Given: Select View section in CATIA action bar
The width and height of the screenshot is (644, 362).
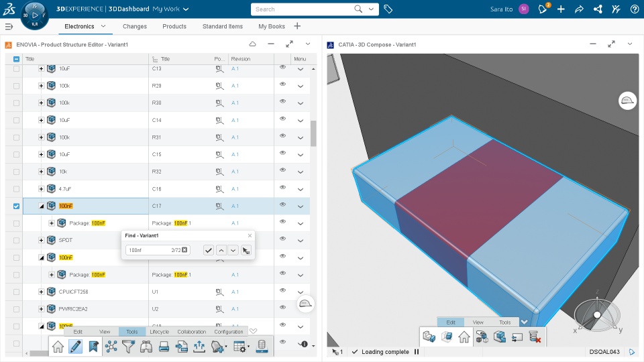Looking at the screenshot, I should point(478,322).
